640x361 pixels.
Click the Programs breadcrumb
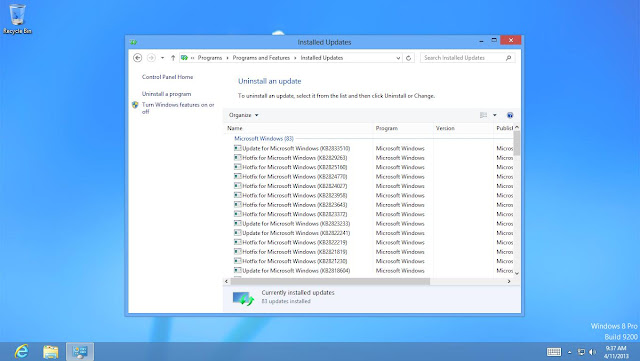[210, 58]
